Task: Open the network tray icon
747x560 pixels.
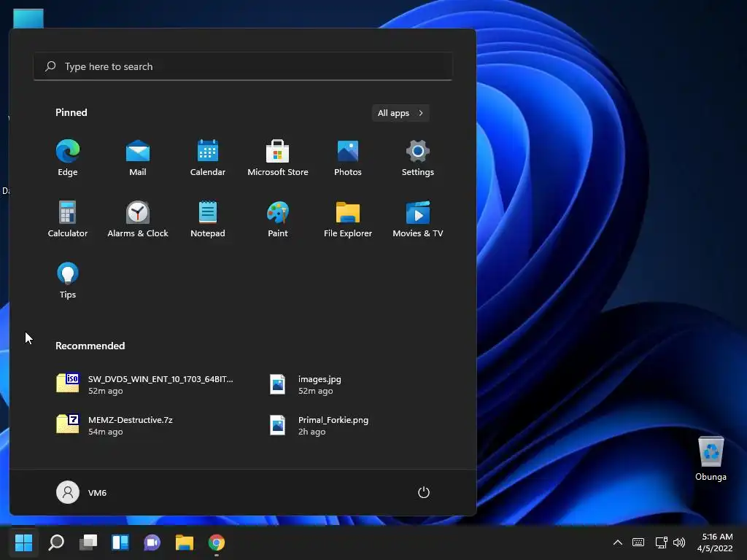Action: tap(661, 542)
